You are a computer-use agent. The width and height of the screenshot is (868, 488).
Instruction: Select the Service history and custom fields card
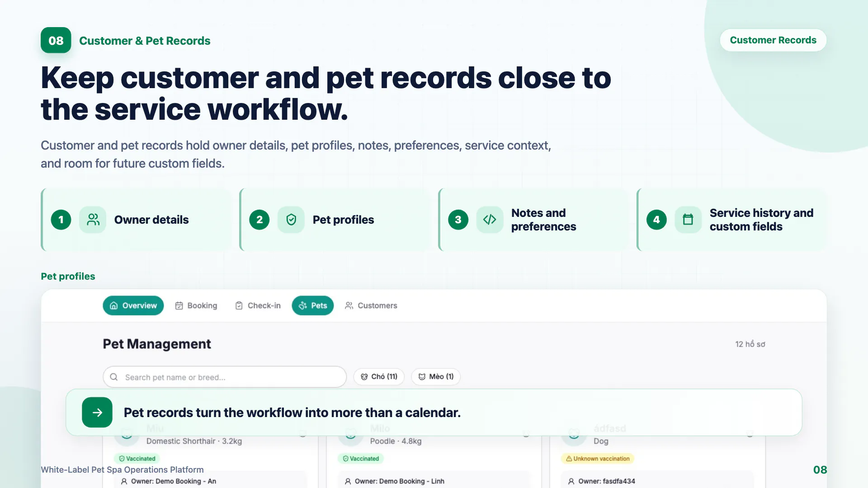pyautogui.click(x=731, y=220)
